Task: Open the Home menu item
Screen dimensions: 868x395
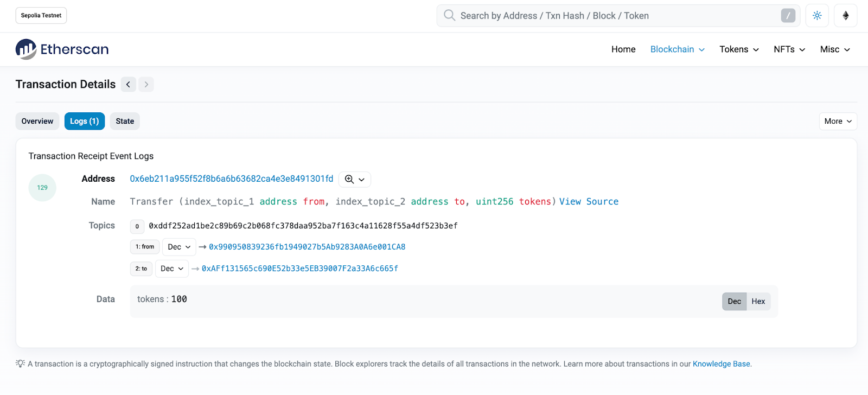Action: (623, 49)
